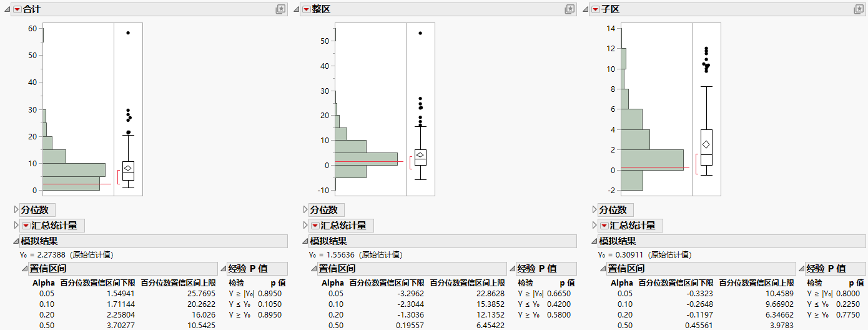Click the Y₀ = 0.30911 original estimate text
868x330 pixels.
point(645,255)
